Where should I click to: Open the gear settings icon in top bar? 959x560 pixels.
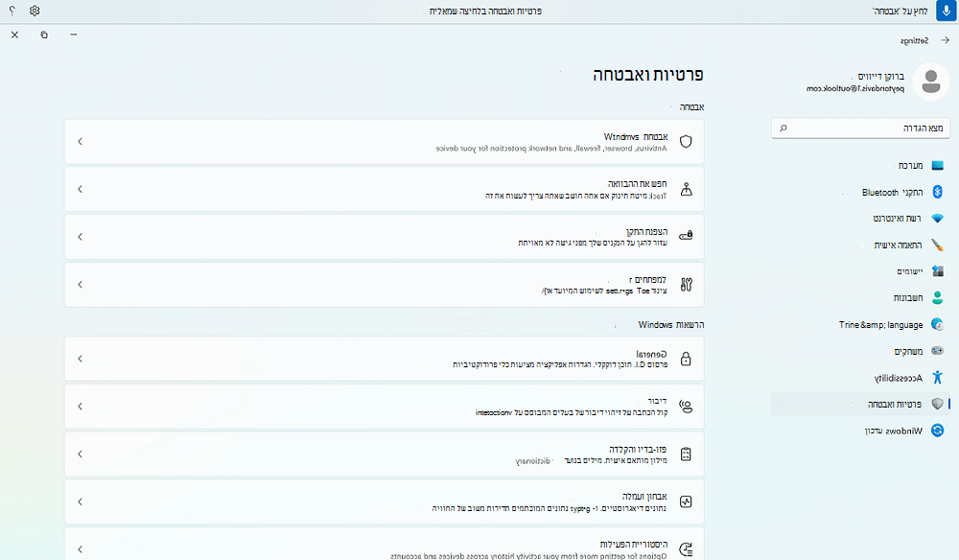click(x=35, y=11)
